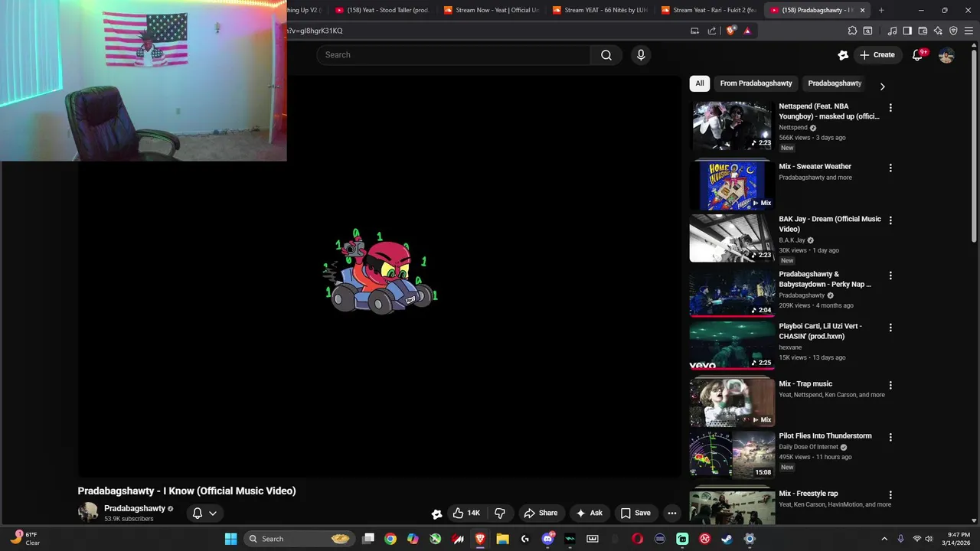The width and height of the screenshot is (980, 551).
Task: Click the Share button below video
Action: click(541, 513)
